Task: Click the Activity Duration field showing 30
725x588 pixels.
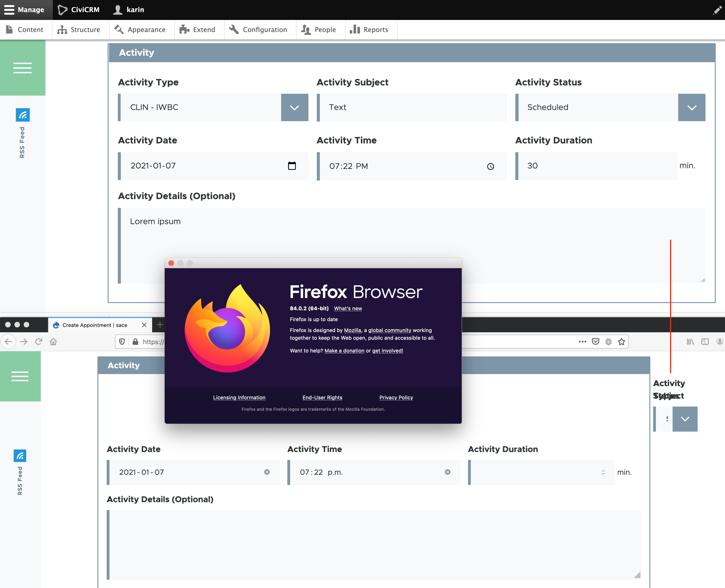Action: click(x=596, y=166)
